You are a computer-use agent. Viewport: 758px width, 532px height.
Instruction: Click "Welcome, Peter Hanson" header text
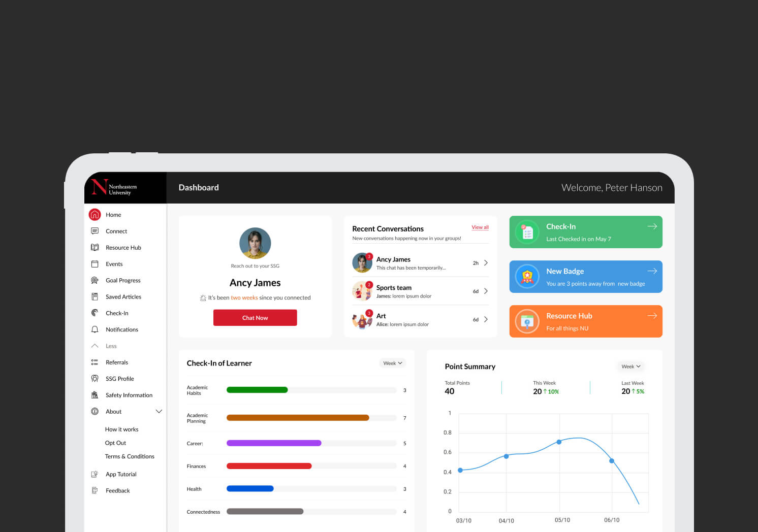click(x=612, y=187)
